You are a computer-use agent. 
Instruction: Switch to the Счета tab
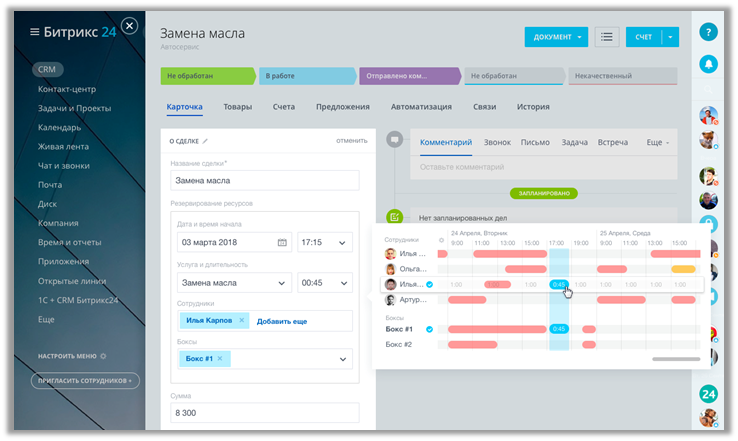284,107
